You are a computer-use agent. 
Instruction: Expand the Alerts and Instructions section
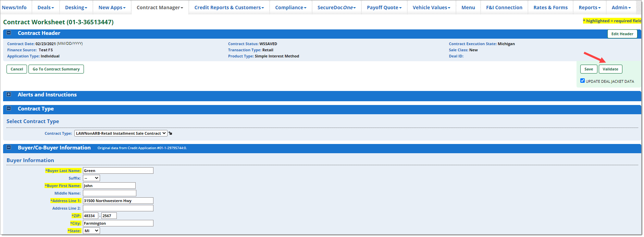9,94
